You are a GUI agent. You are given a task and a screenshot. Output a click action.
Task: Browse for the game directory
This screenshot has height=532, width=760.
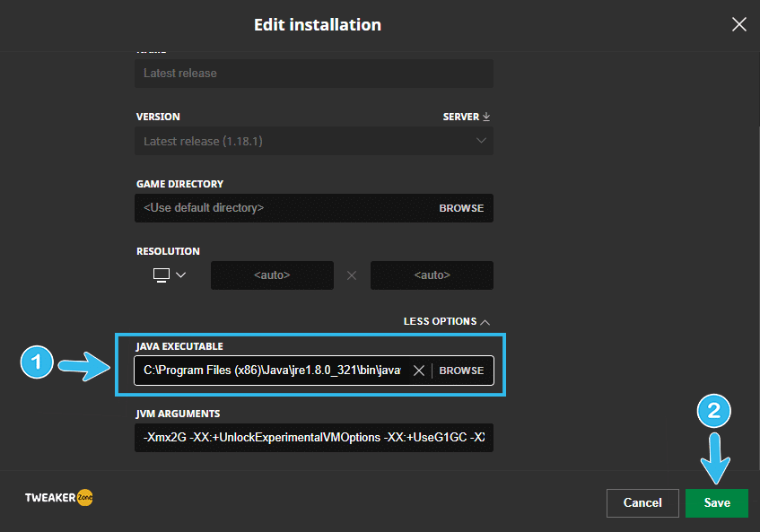point(461,208)
